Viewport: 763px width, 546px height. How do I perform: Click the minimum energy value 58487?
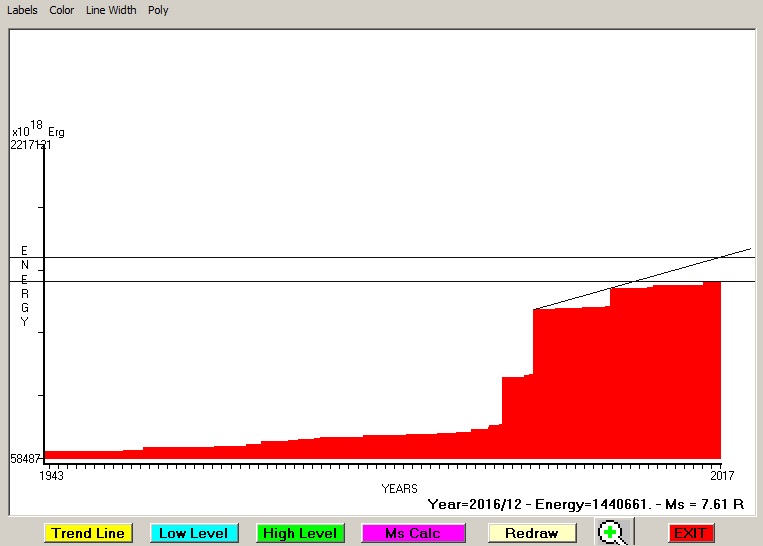point(26,459)
